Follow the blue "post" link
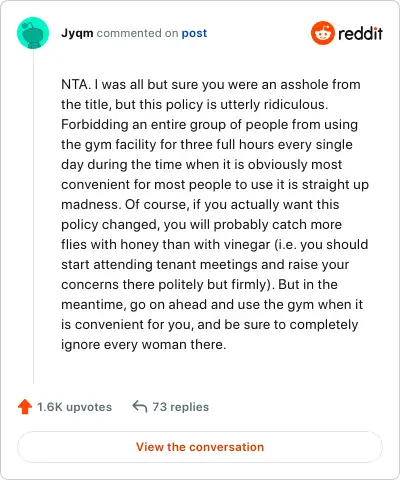The image size is (400, 480). pyautogui.click(x=194, y=34)
